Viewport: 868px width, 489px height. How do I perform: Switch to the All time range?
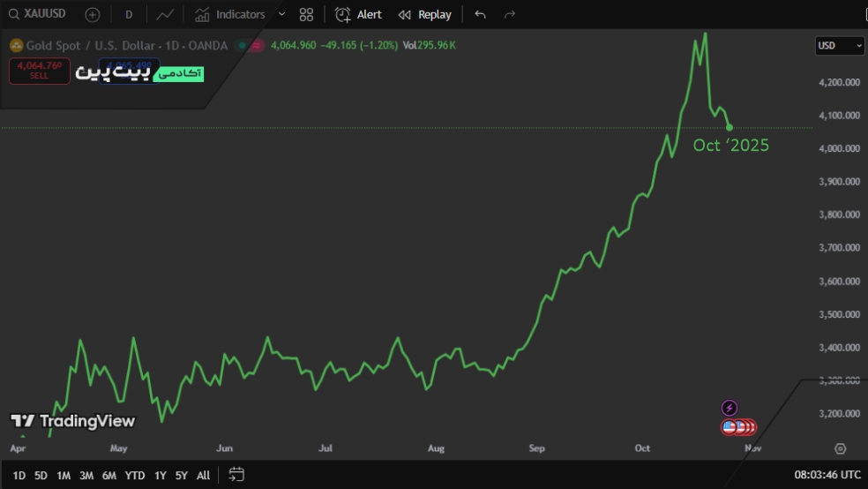[x=203, y=476]
